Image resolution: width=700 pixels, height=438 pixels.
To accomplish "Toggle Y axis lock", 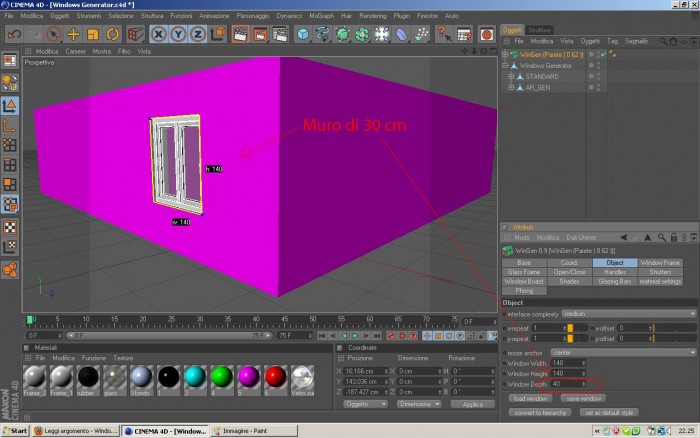I will [178, 34].
